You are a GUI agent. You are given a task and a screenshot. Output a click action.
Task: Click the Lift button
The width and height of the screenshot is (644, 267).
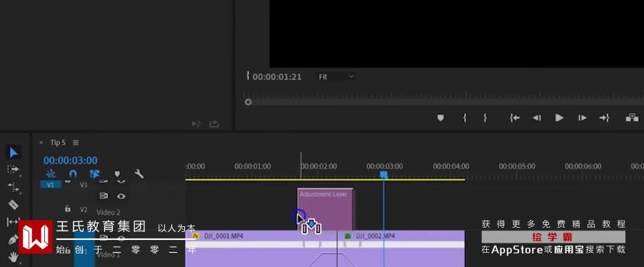631,118
